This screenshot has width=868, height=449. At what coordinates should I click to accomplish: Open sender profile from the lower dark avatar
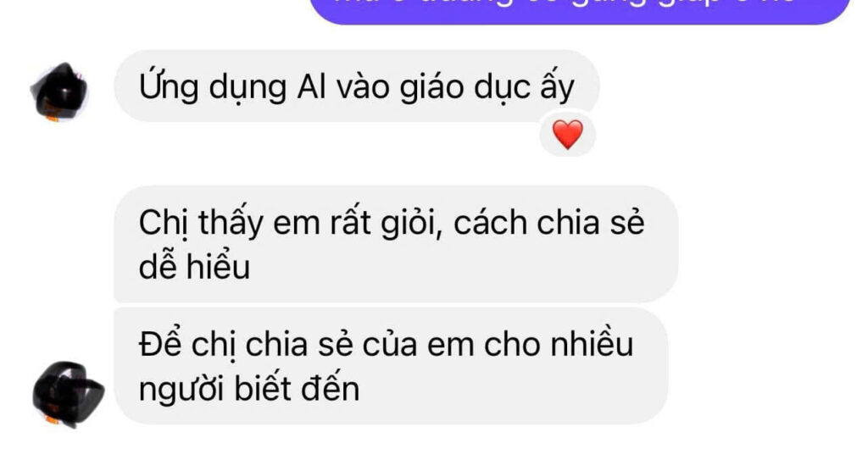point(68,394)
